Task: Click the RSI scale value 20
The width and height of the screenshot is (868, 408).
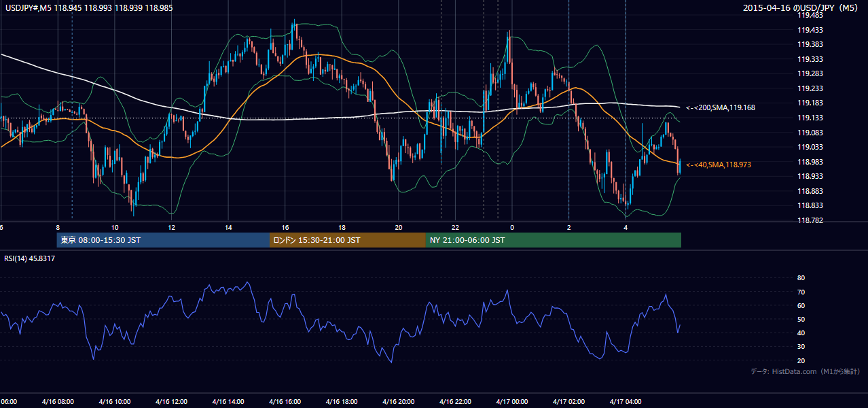Action: coord(801,360)
